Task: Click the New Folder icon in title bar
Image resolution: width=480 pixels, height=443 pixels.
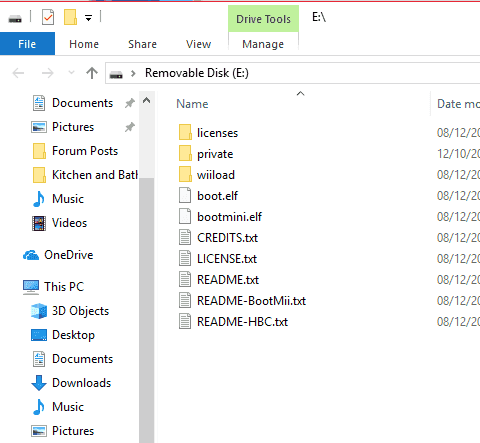Action: (x=70, y=17)
